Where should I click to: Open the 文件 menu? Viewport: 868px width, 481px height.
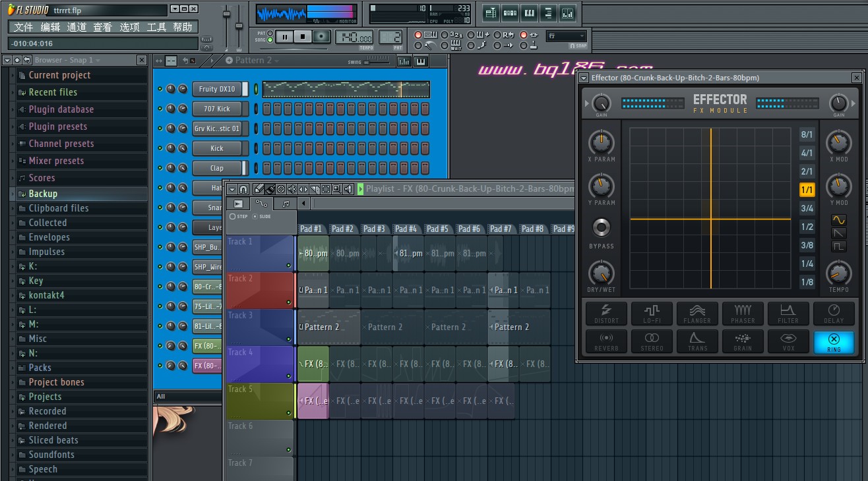coord(23,27)
